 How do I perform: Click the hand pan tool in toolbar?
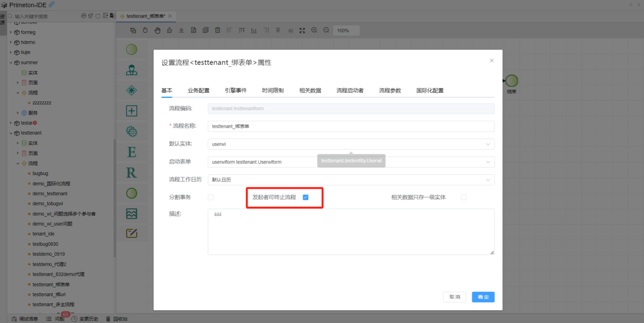coord(157,30)
